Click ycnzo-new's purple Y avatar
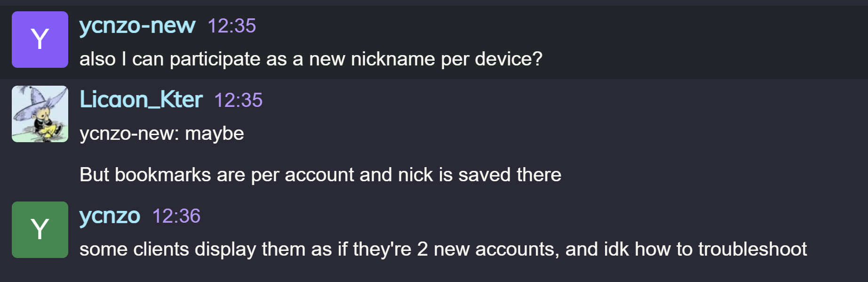The width and height of the screenshot is (868, 282). click(40, 40)
